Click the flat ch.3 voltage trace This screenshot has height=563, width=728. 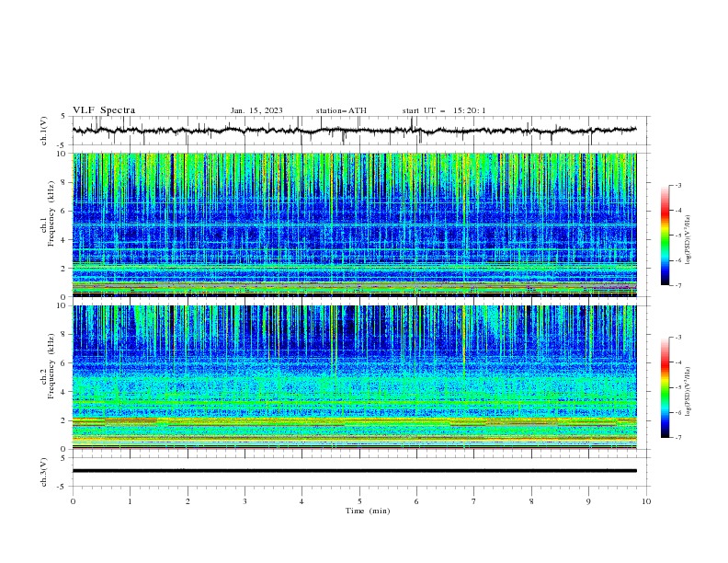(354, 471)
